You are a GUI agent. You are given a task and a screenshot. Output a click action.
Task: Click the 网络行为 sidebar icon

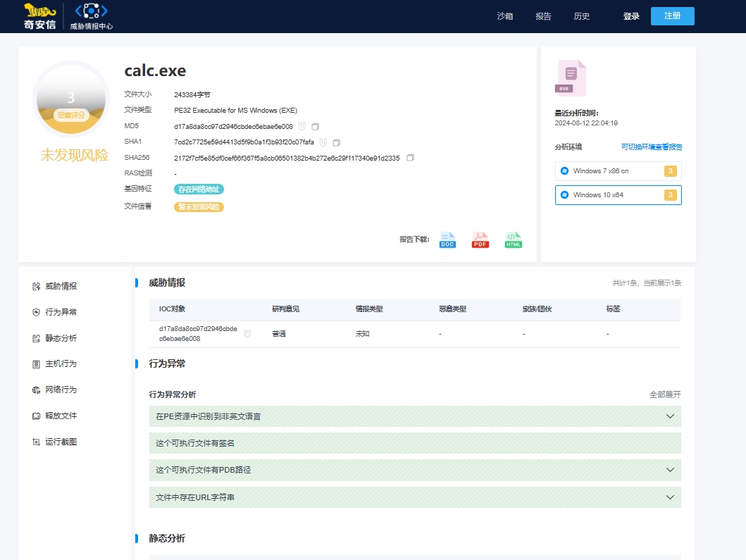(x=36, y=390)
